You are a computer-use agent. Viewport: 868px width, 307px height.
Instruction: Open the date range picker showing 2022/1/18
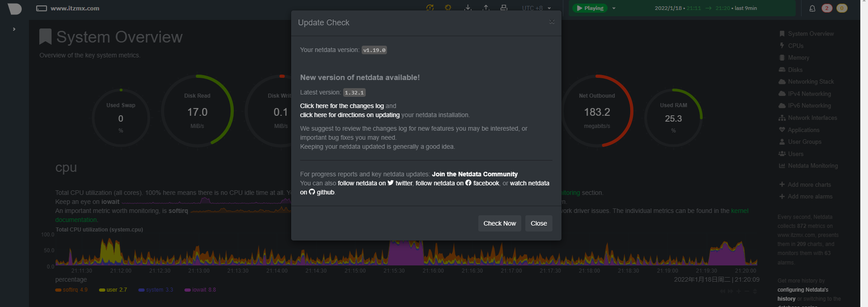coord(706,8)
